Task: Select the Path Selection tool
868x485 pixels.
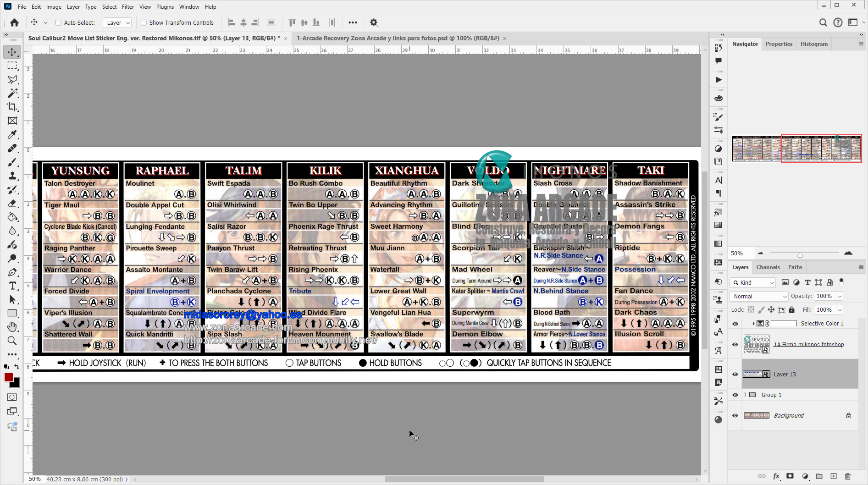Action: click(12, 299)
